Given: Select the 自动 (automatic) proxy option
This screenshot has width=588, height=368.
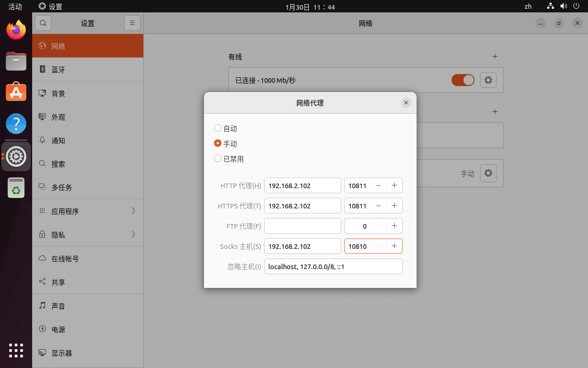Looking at the screenshot, I should point(218,128).
